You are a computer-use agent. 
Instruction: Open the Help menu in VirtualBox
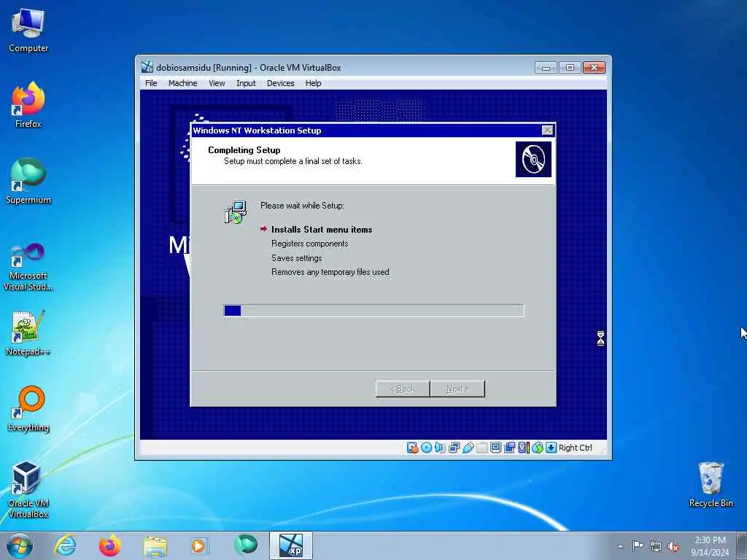314,83
